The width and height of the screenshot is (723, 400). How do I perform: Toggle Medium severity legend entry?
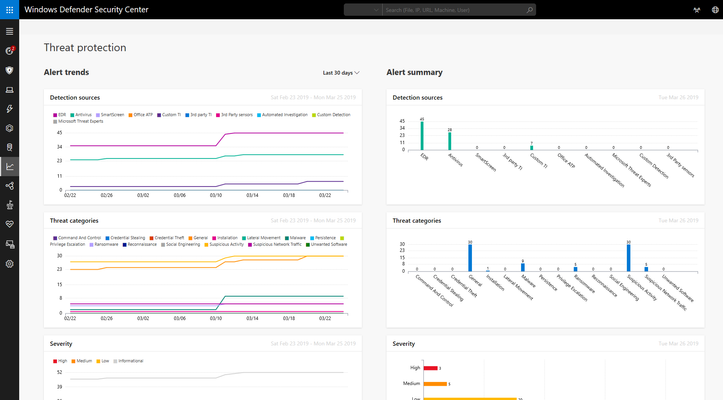[x=82, y=361]
